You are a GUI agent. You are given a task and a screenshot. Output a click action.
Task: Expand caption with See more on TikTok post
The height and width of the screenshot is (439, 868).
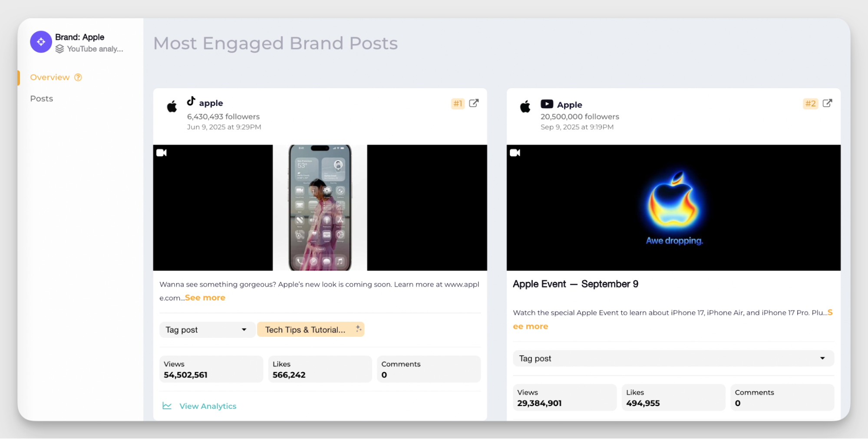coord(205,298)
